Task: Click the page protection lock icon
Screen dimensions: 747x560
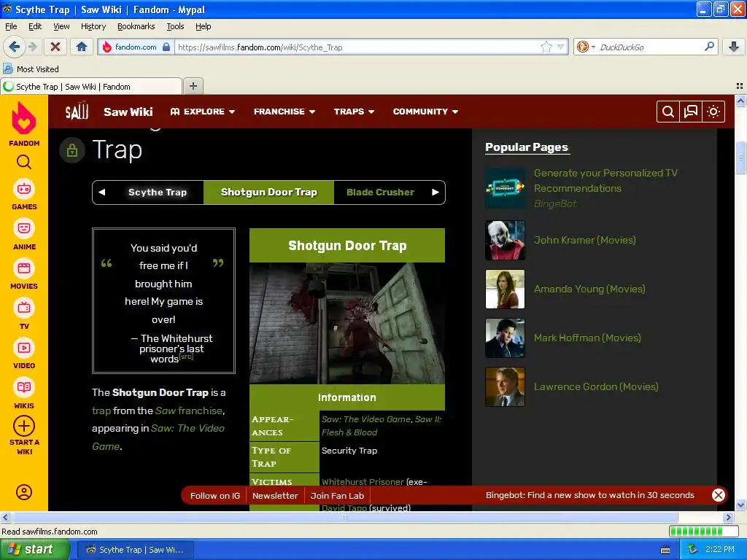Action: point(72,150)
